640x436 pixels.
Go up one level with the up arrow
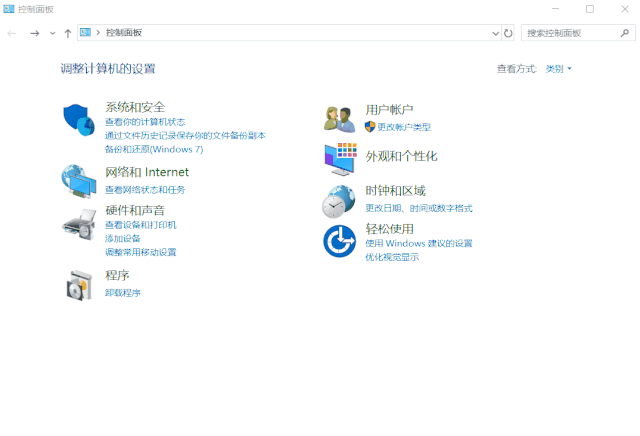tap(68, 33)
